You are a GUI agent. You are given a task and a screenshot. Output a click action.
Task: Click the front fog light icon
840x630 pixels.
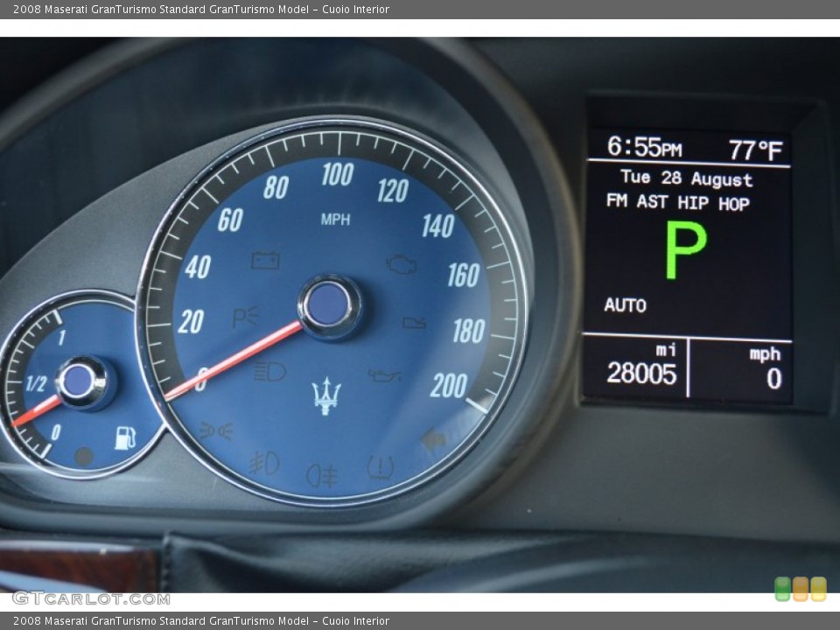tap(264, 463)
